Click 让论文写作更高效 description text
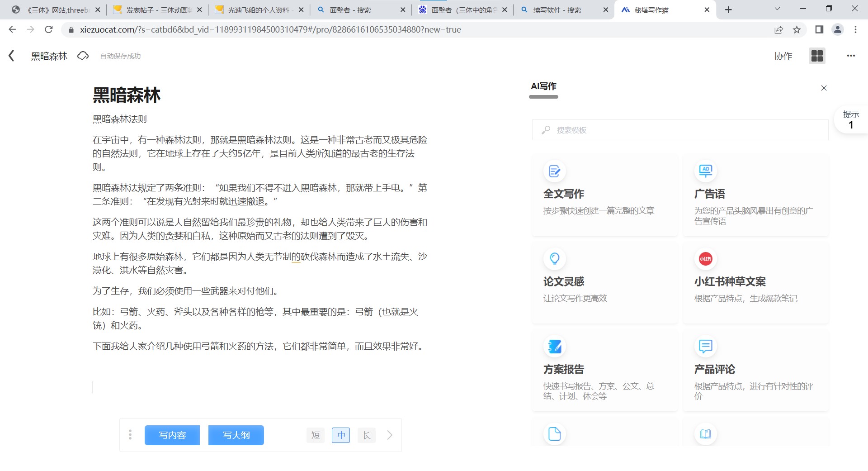The height and width of the screenshot is (471, 868). point(575,298)
